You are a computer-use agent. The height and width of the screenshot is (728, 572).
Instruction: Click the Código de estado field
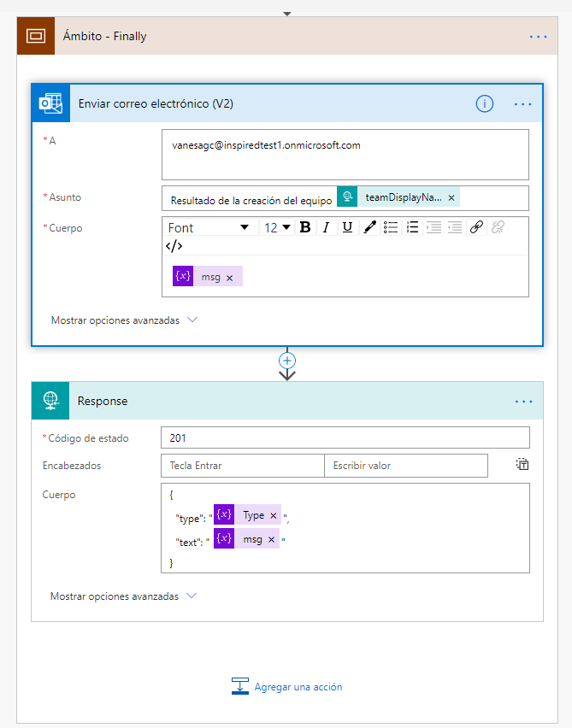pyautogui.click(x=345, y=438)
